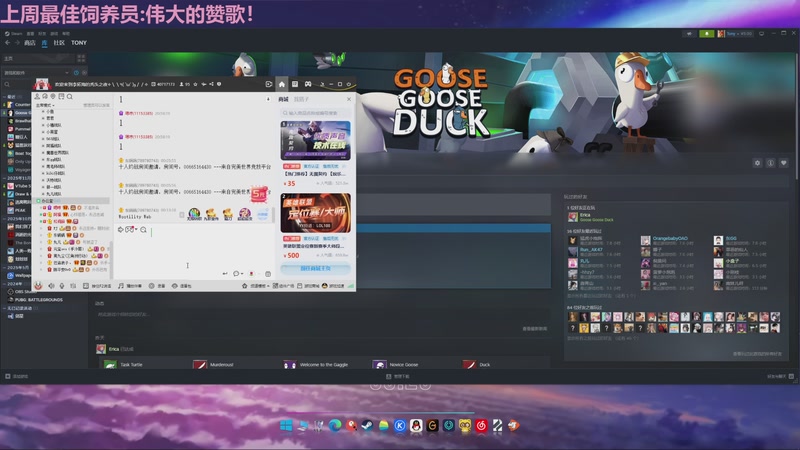800x450 pixels.
Task: Toggle the microphone icon in YY bottom bar
Action: 62,286
